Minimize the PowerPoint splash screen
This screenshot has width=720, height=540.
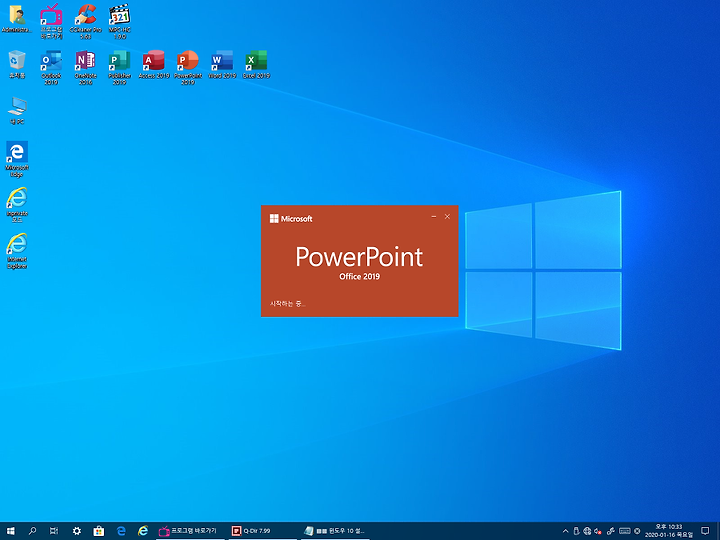[x=433, y=216]
